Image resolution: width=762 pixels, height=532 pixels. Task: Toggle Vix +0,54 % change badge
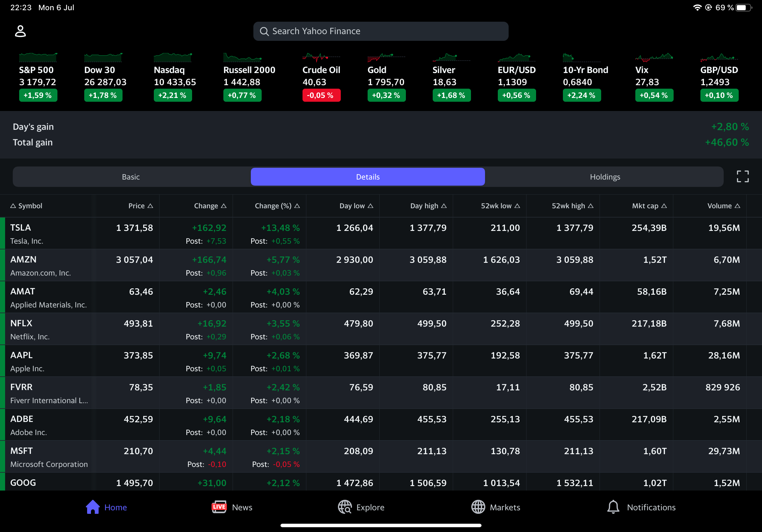pos(654,95)
